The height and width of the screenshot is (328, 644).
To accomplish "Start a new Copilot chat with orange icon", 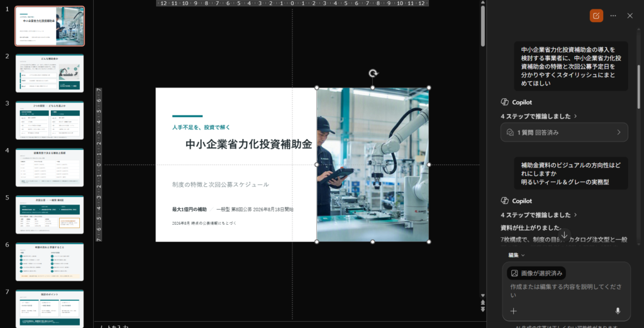I will click(x=596, y=16).
